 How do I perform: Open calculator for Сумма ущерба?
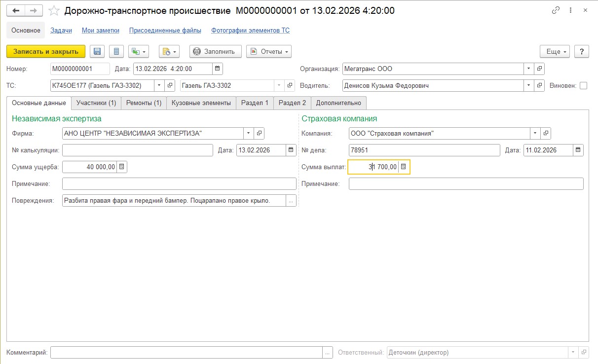(122, 167)
